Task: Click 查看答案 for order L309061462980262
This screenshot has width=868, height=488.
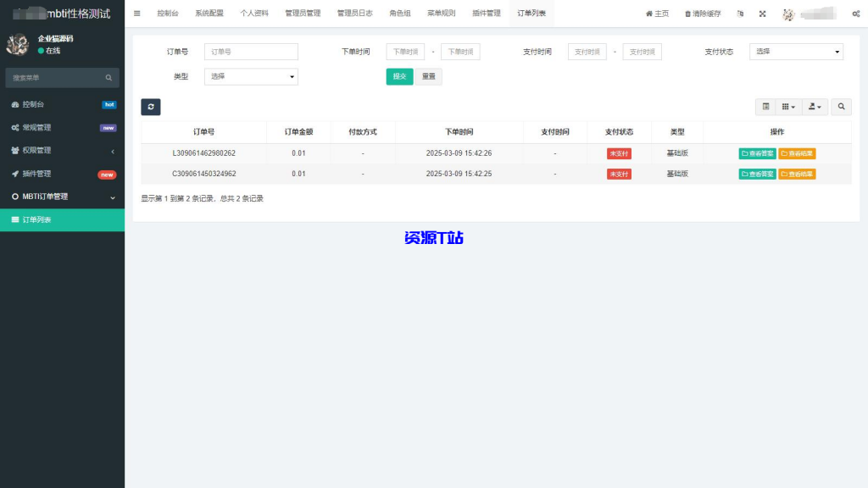Action: 756,153
